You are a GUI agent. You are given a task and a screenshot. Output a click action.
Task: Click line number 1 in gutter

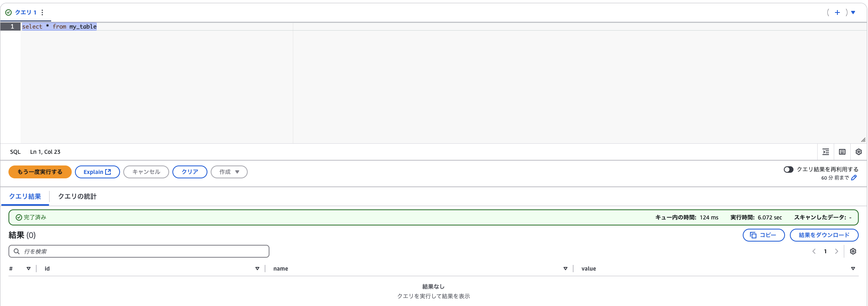click(x=12, y=27)
